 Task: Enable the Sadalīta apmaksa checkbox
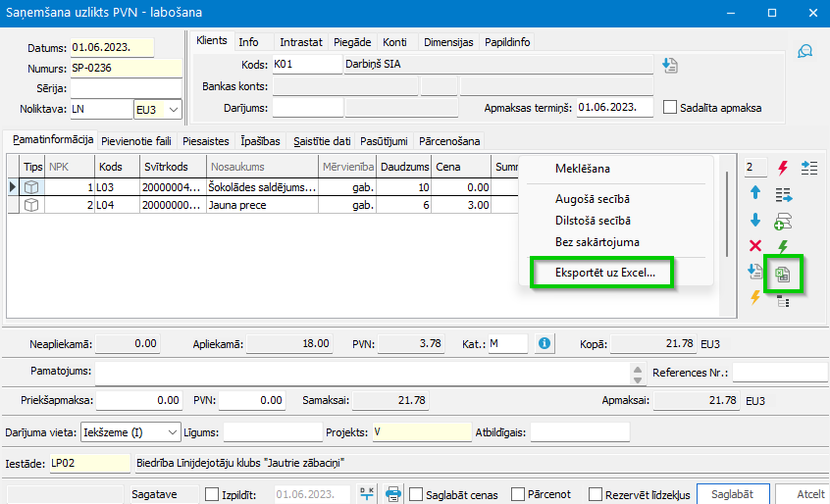tap(670, 107)
